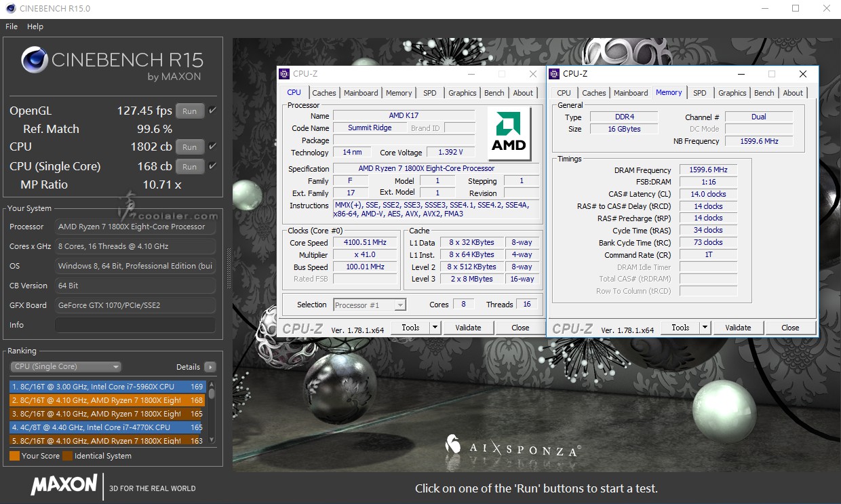Click right CPU-Z window title icon
Screen dimensions: 841x504
pyautogui.click(x=555, y=74)
